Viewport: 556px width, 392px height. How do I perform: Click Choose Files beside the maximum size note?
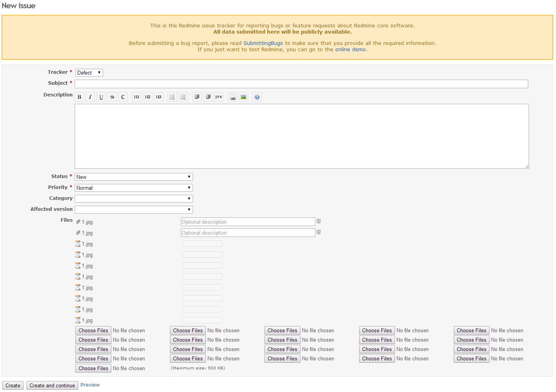pos(93,368)
